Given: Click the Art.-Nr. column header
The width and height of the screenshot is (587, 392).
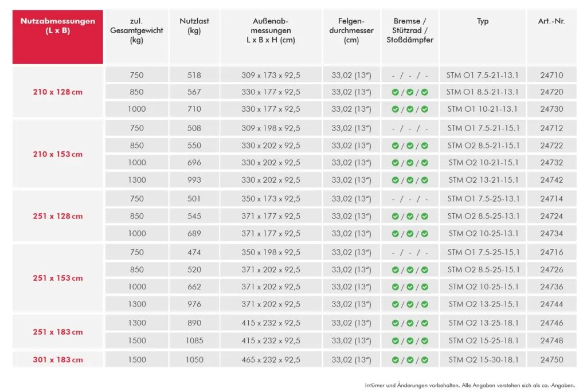Looking at the screenshot, I should click(x=551, y=21).
